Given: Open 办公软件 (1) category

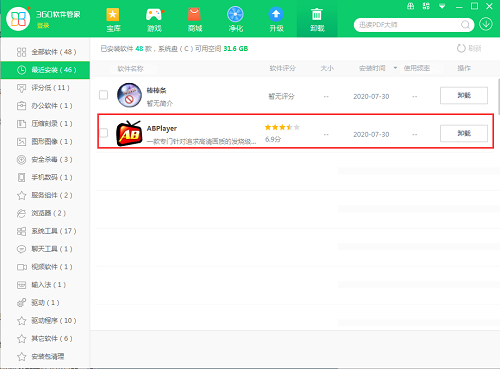Looking at the screenshot, I should [45, 106].
